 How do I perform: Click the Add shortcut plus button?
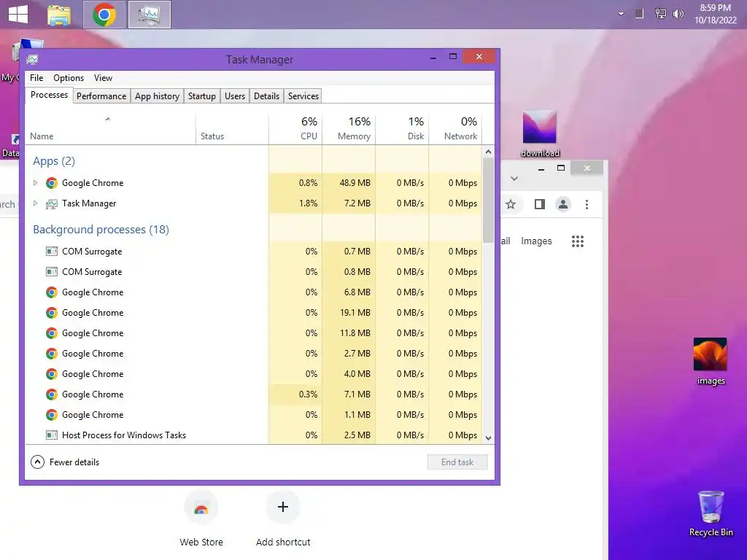click(283, 507)
